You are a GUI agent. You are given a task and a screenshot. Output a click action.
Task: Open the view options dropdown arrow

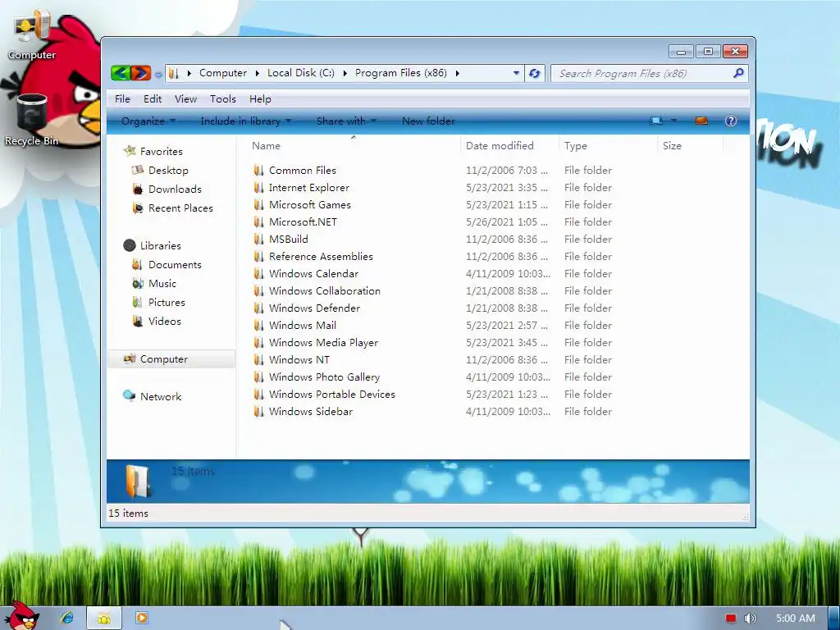[674, 121]
